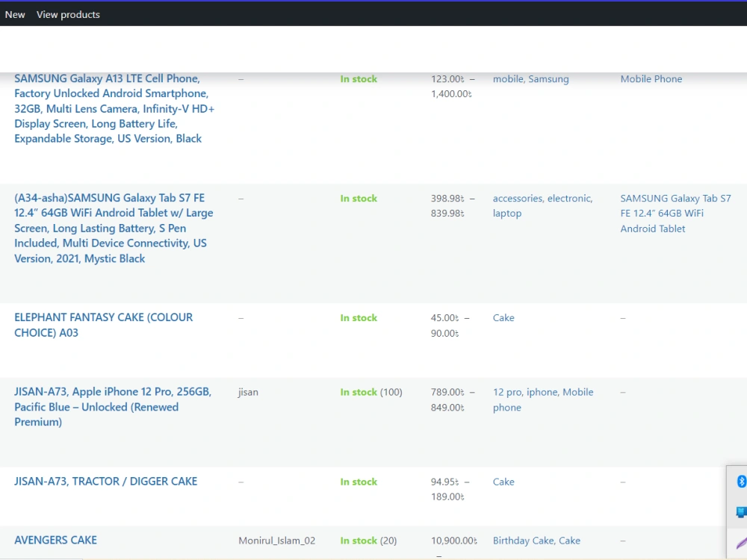Click the 123.00৳ price value
747x560 pixels.
[447, 79]
